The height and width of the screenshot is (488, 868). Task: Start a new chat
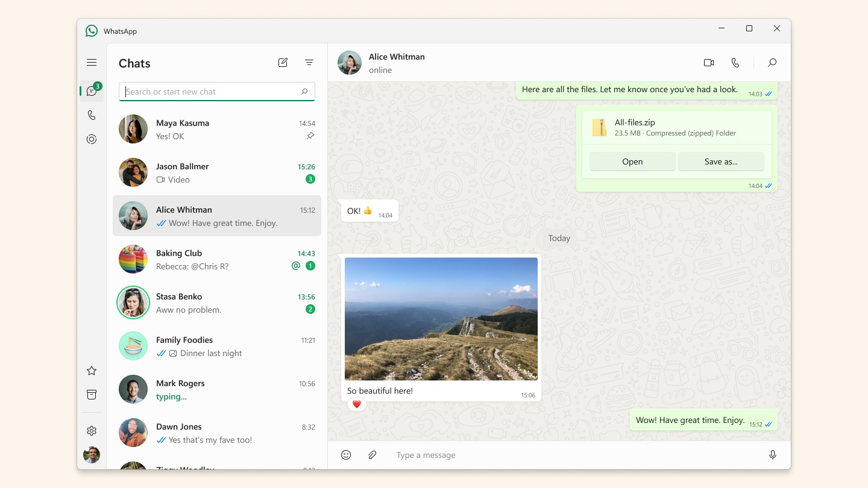pos(283,62)
